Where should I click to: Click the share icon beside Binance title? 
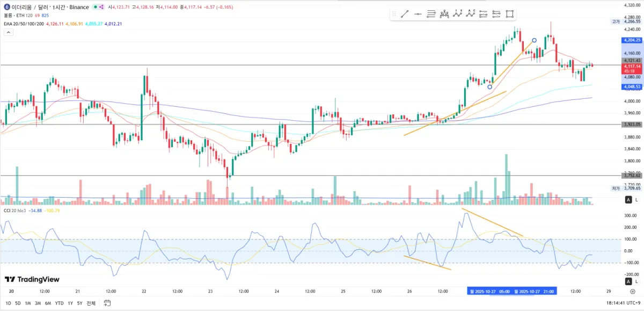[101, 7]
